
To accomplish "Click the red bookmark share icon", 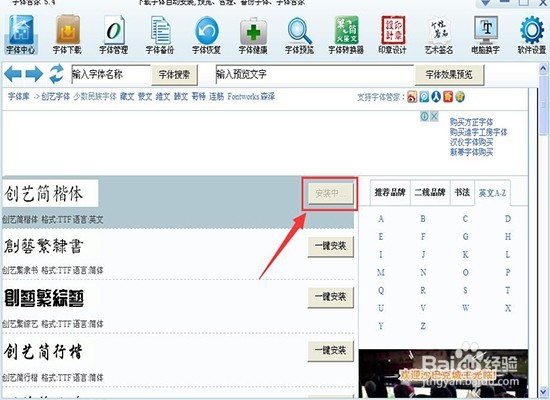I will point(448,96).
